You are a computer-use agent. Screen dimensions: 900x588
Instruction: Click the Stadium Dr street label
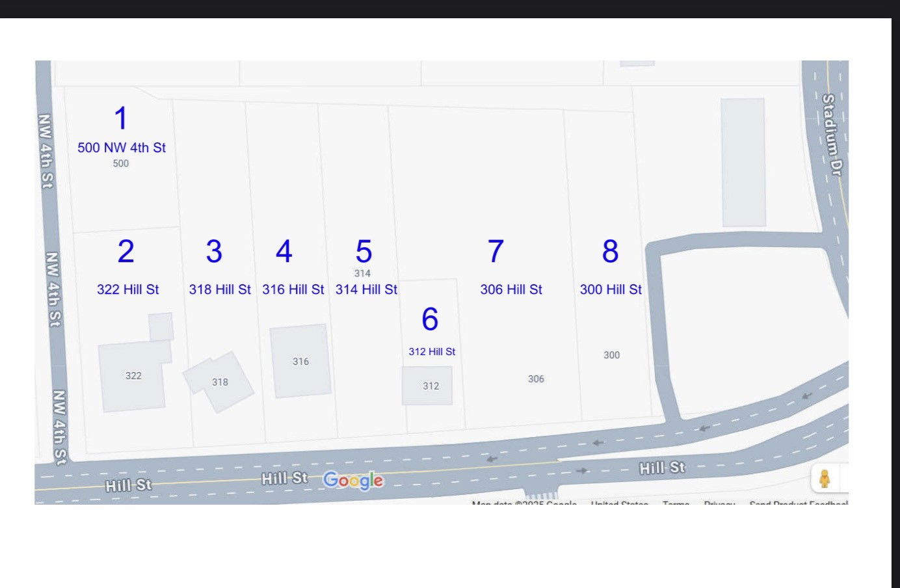pos(832,135)
